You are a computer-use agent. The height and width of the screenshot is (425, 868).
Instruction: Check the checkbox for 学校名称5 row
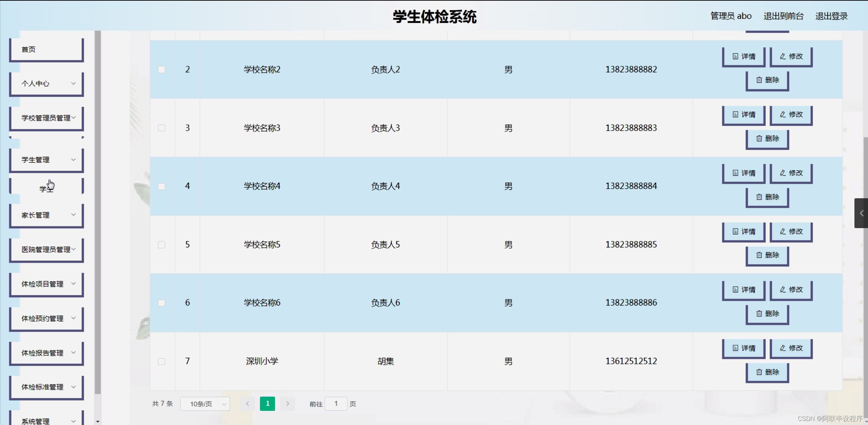click(x=162, y=244)
